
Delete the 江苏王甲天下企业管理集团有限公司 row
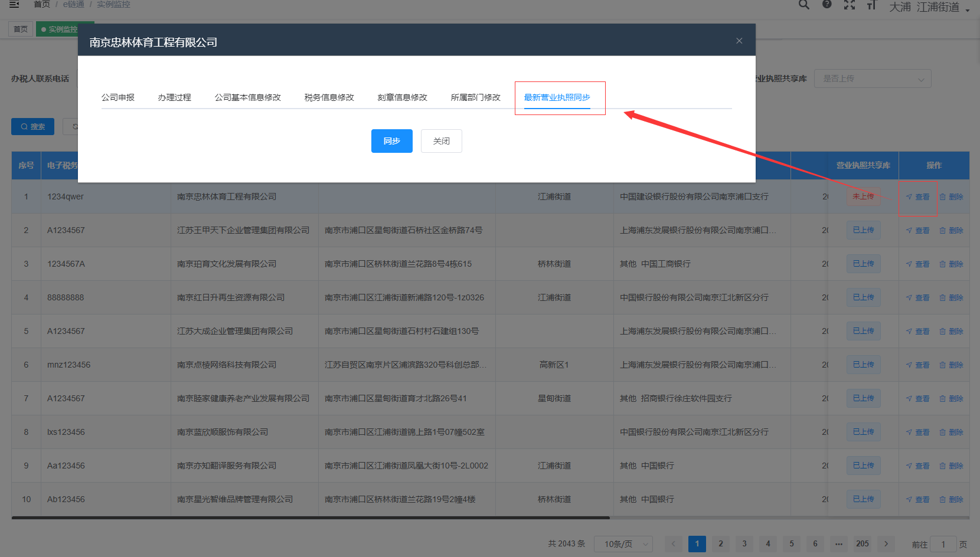pyautogui.click(x=952, y=231)
